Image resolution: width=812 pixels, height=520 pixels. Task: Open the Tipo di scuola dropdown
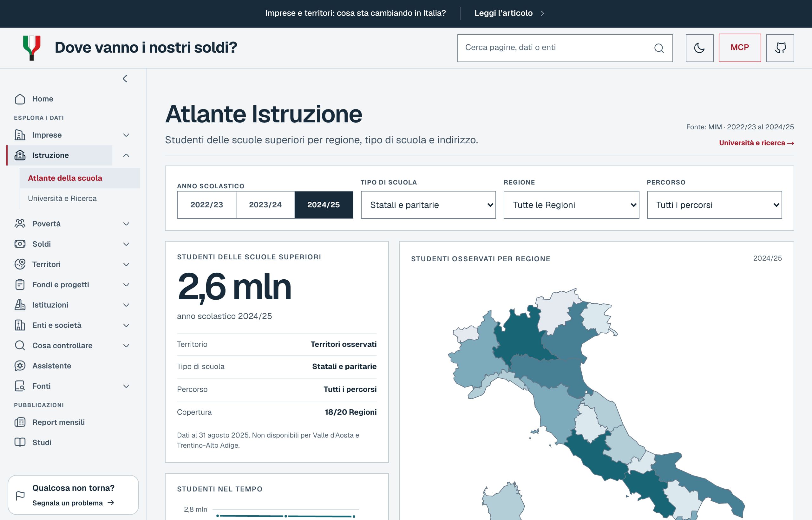(428, 205)
